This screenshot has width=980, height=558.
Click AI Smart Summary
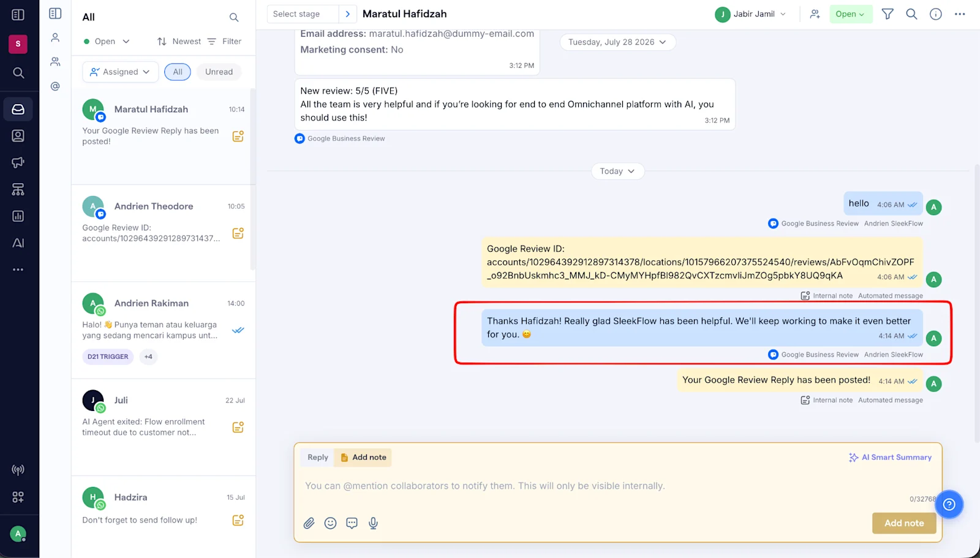point(890,458)
